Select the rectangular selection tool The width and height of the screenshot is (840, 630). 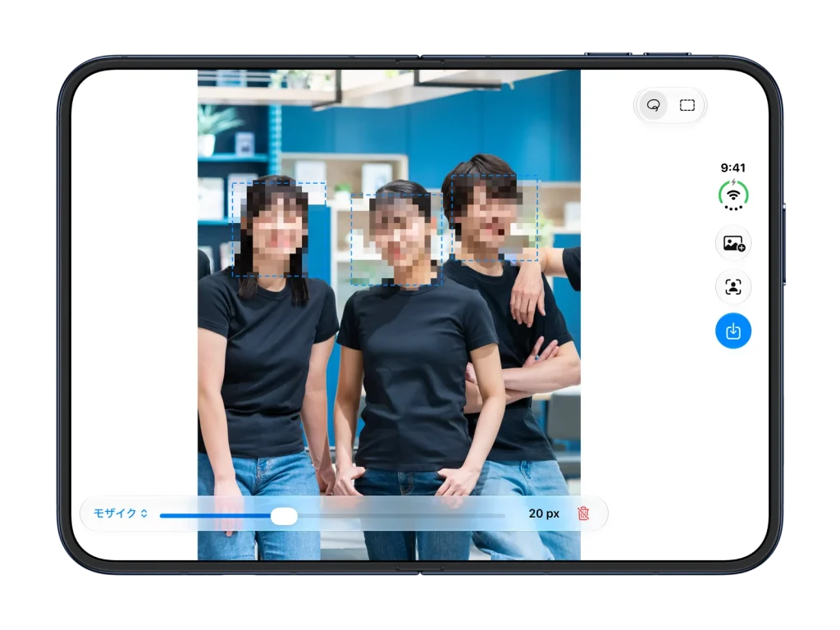click(x=687, y=105)
